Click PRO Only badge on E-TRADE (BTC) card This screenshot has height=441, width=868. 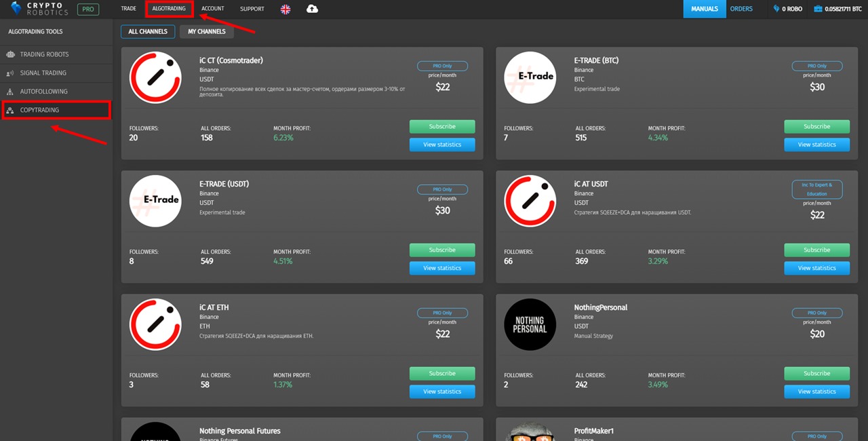point(817,66)
